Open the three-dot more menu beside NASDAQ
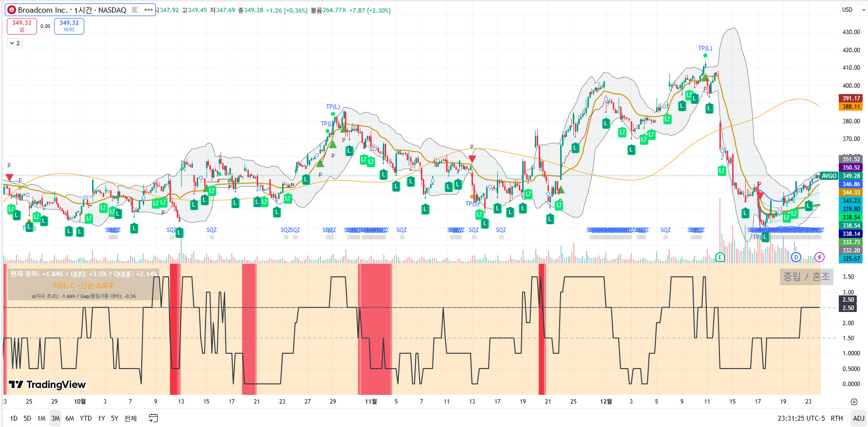868x427 pixels. (x=149, y=10)
